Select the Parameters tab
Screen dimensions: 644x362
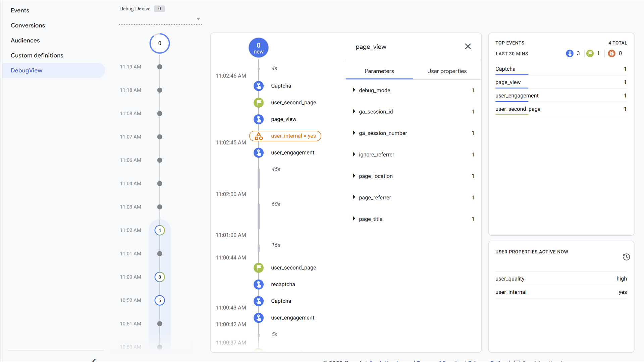pyautogui.click(x=379, y=71)
